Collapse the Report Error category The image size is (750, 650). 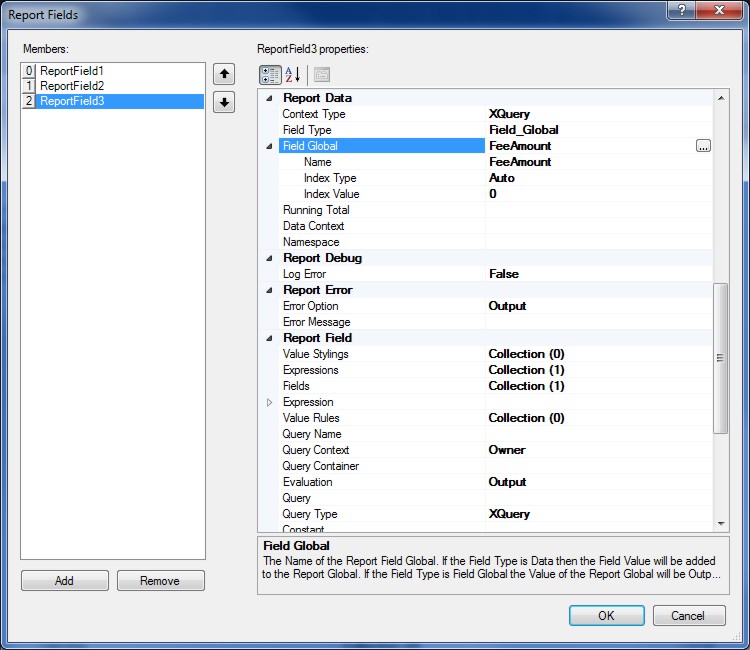click(x=268, y=290)
